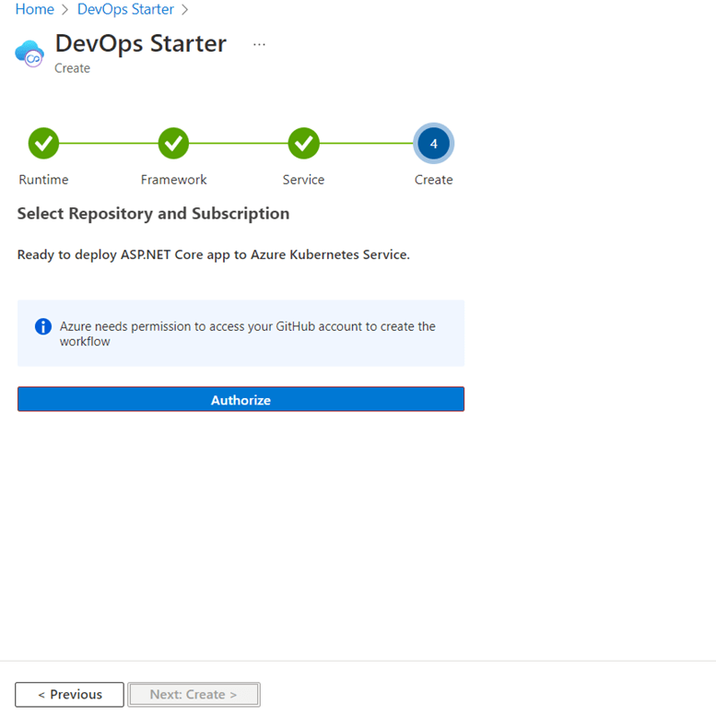Open the DevOps Starter breadcrumb link

coord(125,9)
